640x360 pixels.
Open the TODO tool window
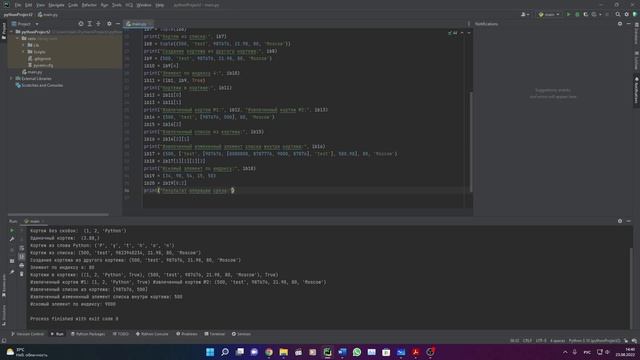click(121, 334)
